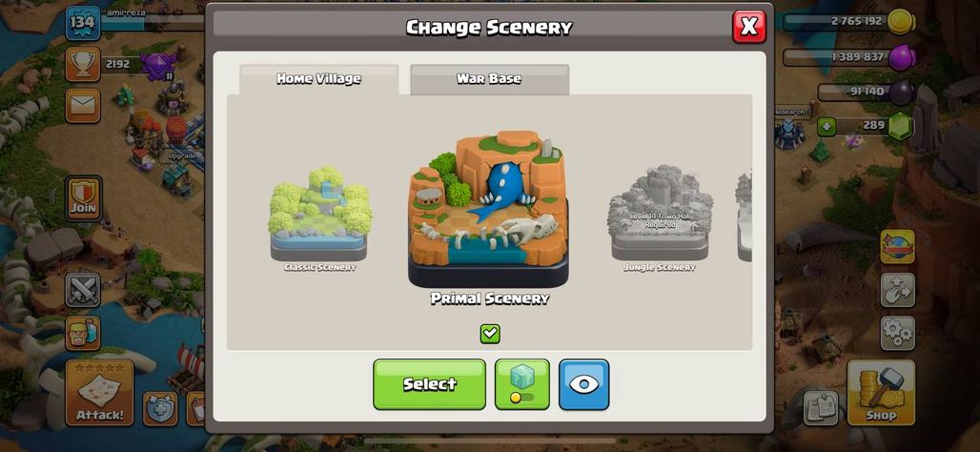Open the mail inbox icon
The width and height of the screenshot is (980, 452).
(83, 105)
